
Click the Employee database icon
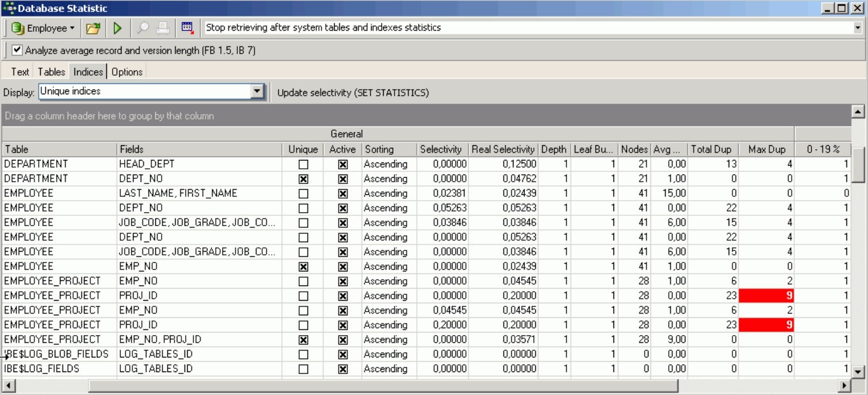pos(18,28)
